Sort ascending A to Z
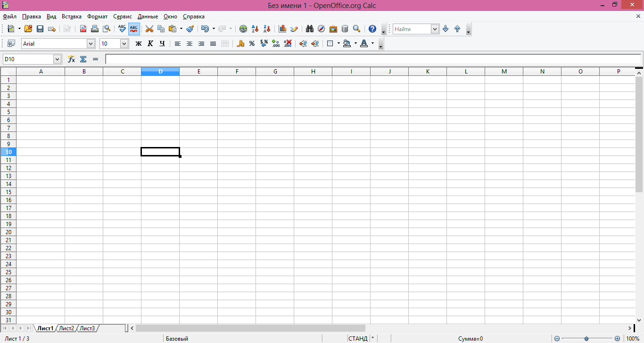Screen dimensions: 644x343 click(255, 29)
